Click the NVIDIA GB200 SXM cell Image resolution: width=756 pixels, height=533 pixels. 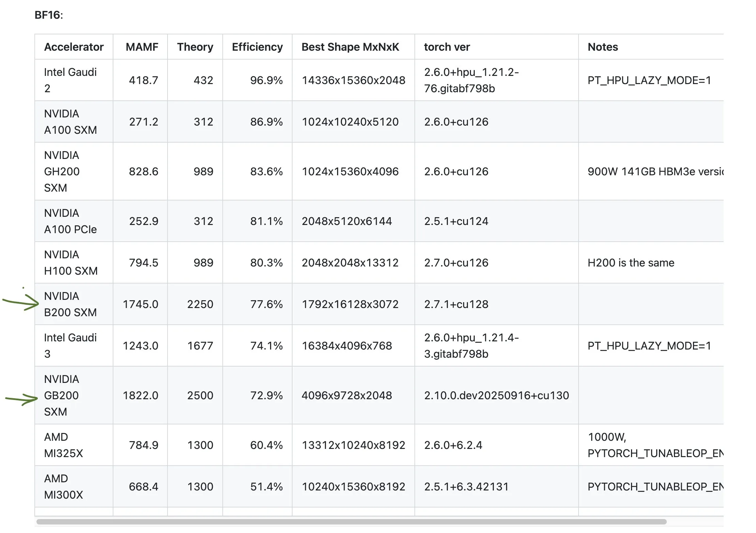61,395
